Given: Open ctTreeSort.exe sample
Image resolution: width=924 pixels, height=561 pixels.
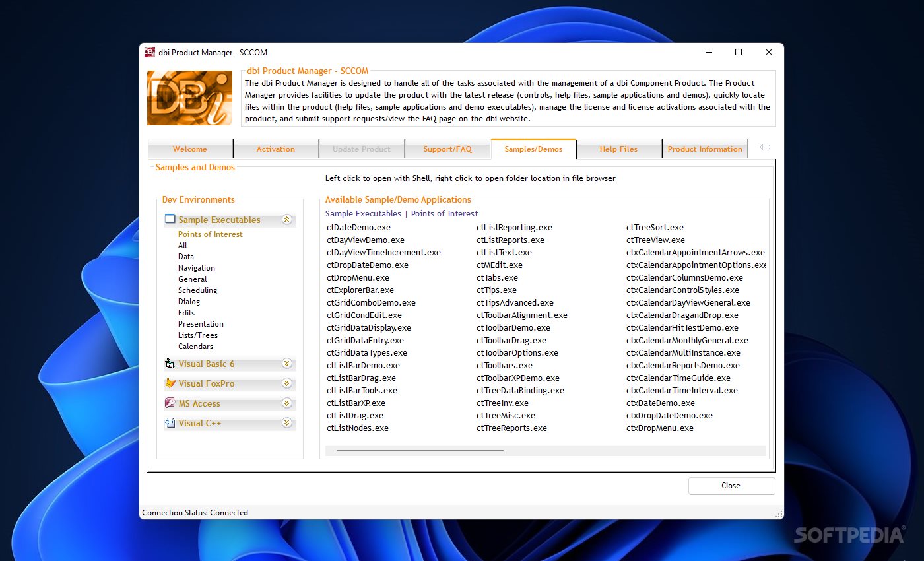Looking at the screenshot, I should point(655,228).
